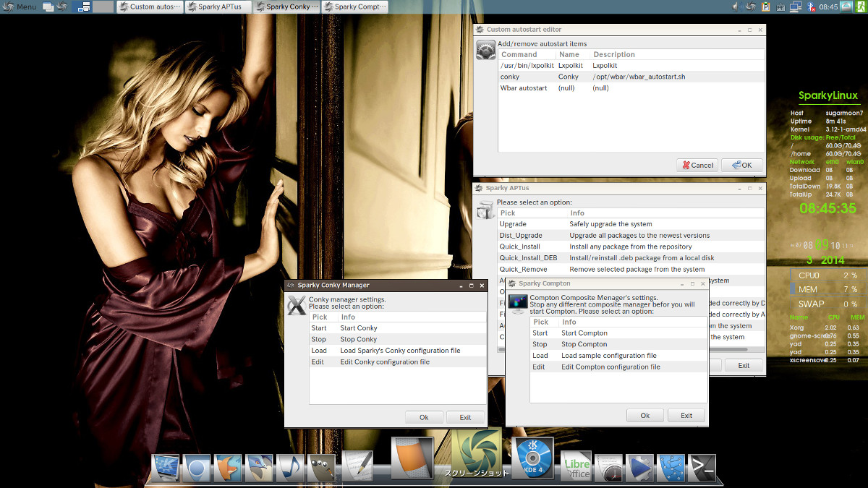Open the Sparky Compton window menu icon
The height and width of the screenshot is (488, 868).
[x=511, y=283]
